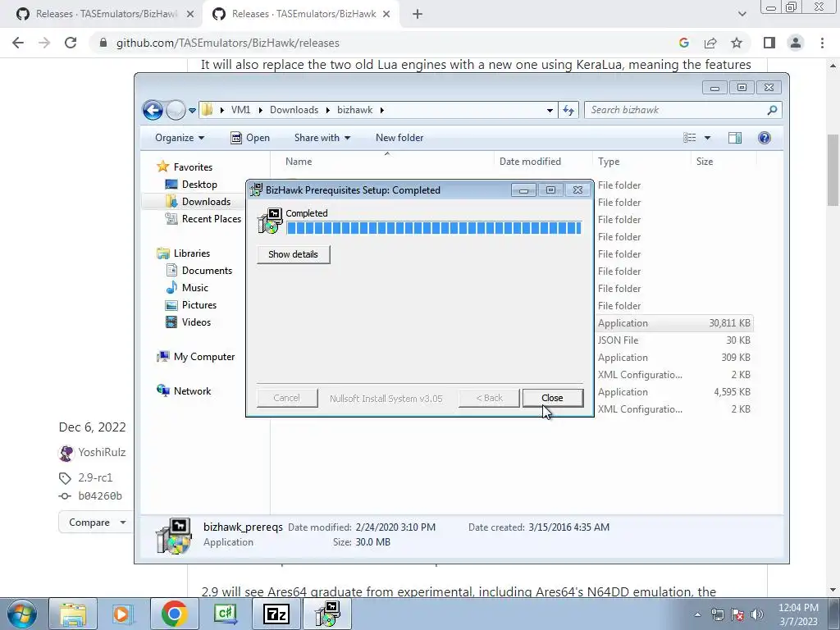The height and width of the screenshot is (630, 840).
Task: Sort by the Type column header
Action: [x=641, y=162]
